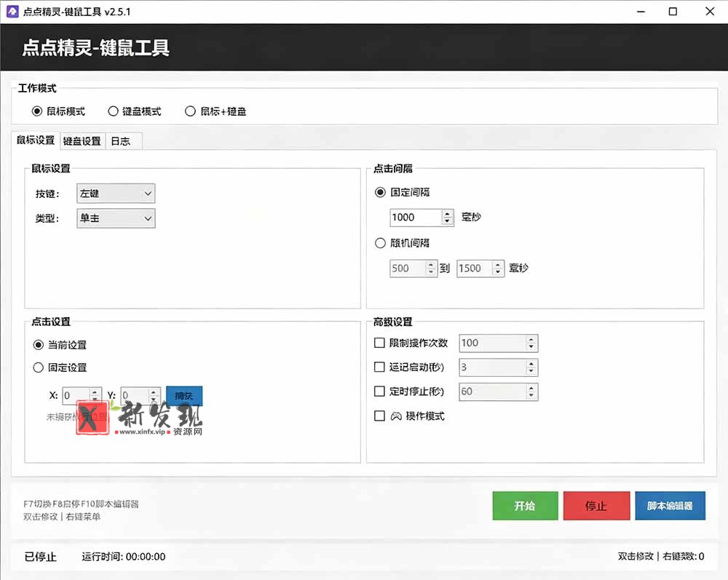This screenshot has width=728, height=580.
Task: Click the 已停止 status text
Action: pyautogui.click(x=40, y=556)
